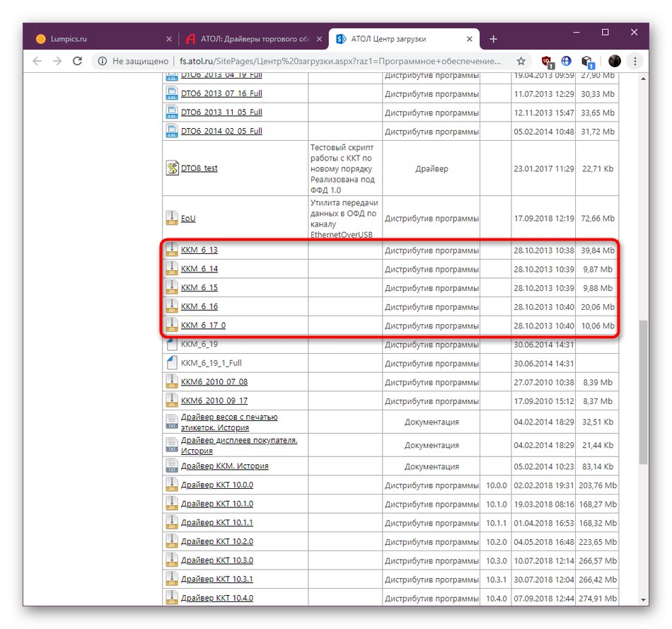The width and height of the screenshot is (672, 629).
Task: Close the АТОЛ Драйверы торгового tab
Action: click(x=319, y=39)
